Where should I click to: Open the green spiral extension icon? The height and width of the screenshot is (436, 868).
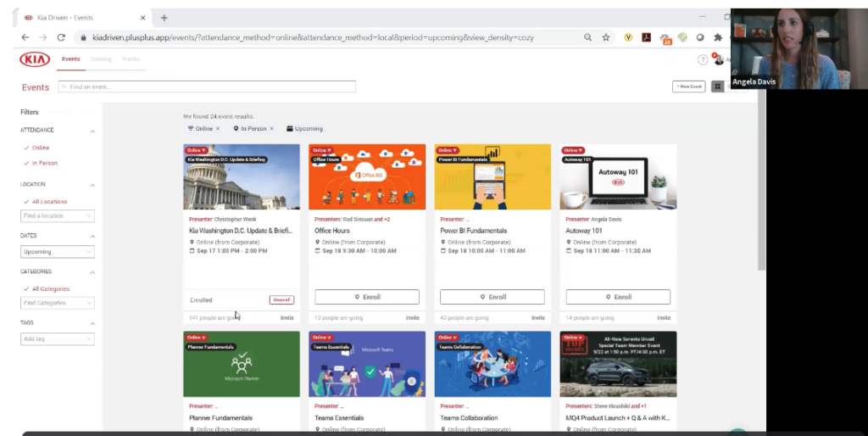pyautogui.click(x=682, y=37)
